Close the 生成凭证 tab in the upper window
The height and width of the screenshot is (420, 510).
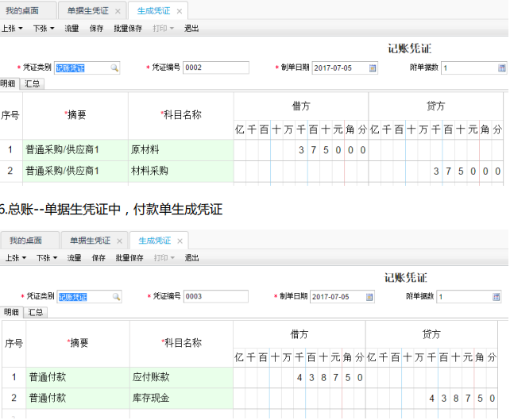[180, 11]
